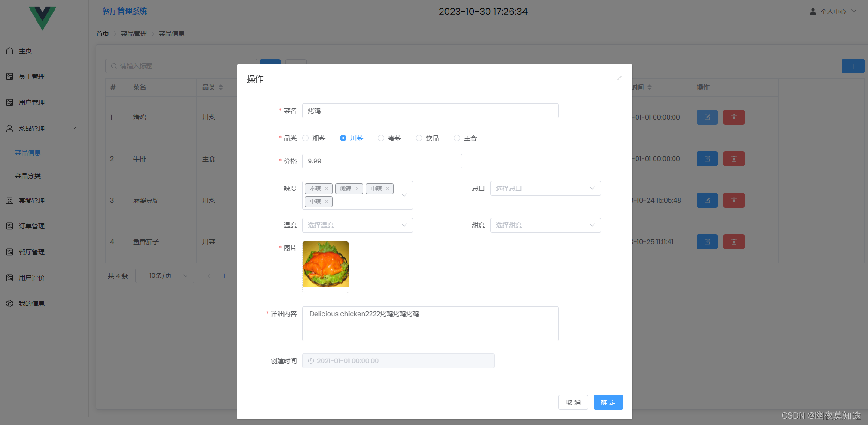
Task: Click the delete icon for 麻婆豆腐 row
Action: [734, 200]
